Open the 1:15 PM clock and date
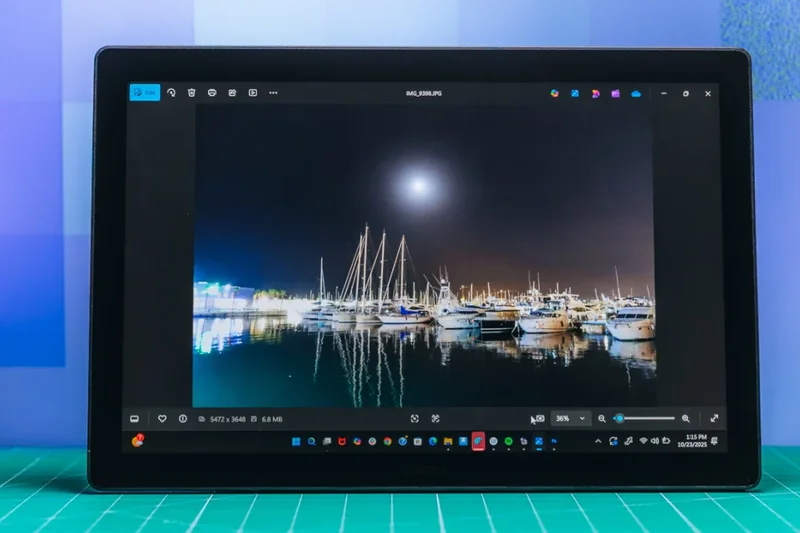The image size is (800, 533). point(692,441)
